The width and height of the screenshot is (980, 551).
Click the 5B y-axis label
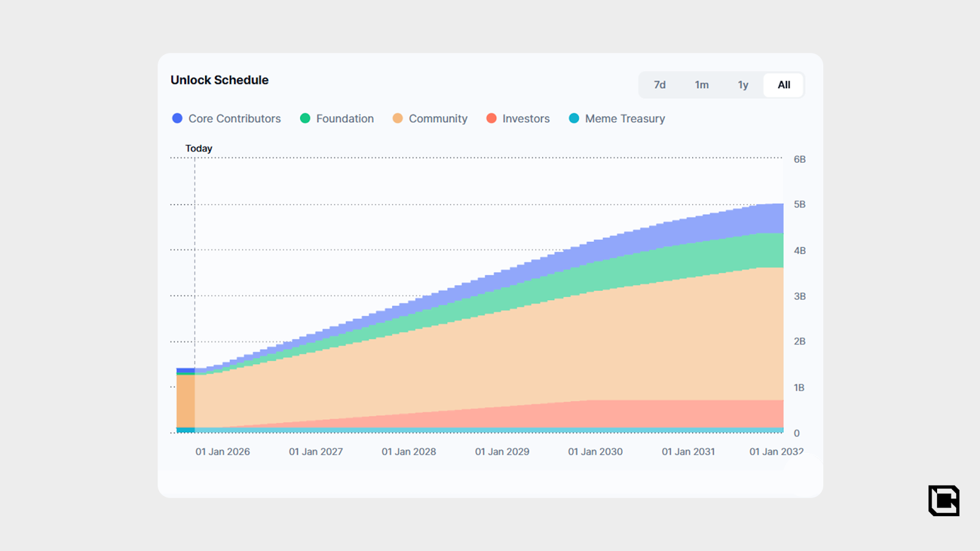[799, 204]
